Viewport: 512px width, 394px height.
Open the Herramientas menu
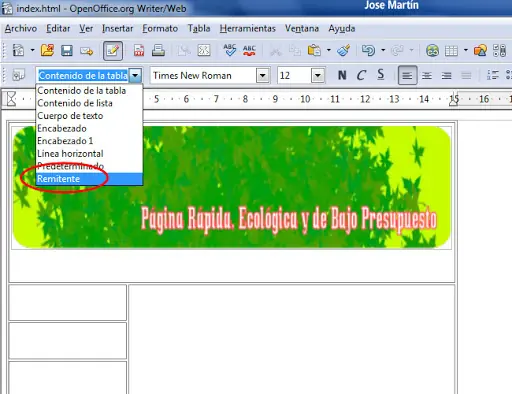point(247,29)
